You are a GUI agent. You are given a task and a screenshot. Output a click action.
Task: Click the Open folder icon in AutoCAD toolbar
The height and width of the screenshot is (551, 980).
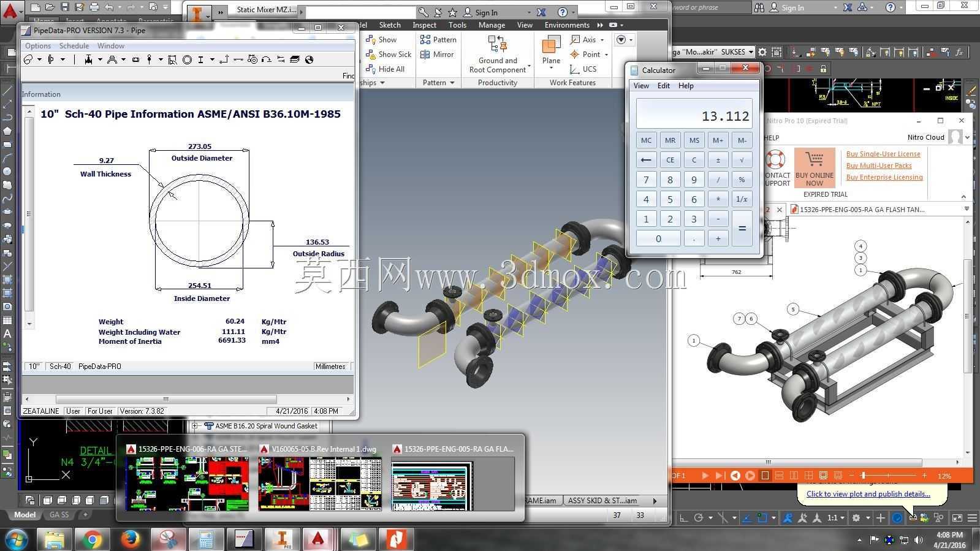click(x=50, y=7)
